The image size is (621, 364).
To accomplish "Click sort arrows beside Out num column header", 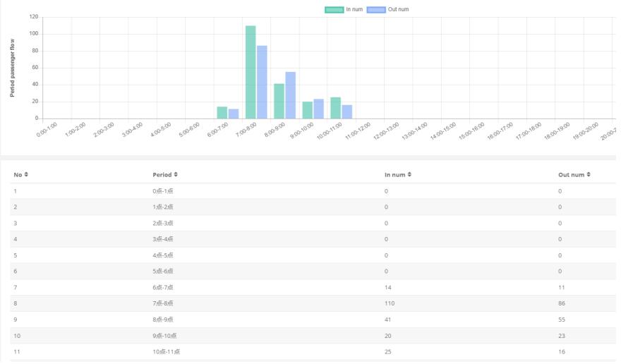I will point(589,174).
